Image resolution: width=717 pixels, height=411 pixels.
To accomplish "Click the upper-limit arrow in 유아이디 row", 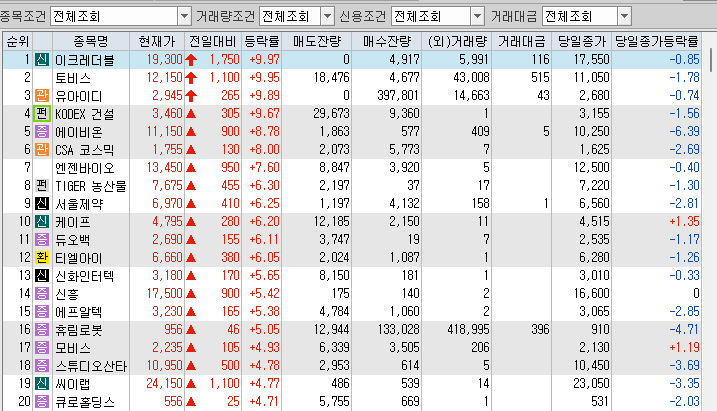I will coord(191,96).
